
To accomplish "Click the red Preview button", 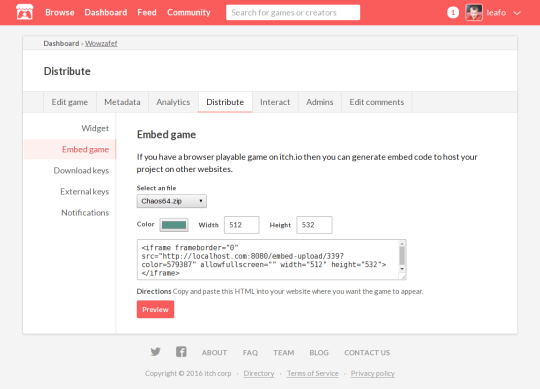I will (155, 309).
